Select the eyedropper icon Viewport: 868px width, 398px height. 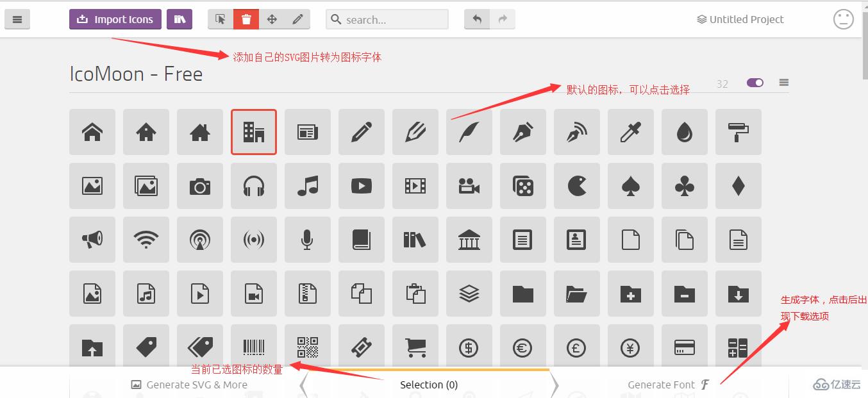(x=631, y=132)
